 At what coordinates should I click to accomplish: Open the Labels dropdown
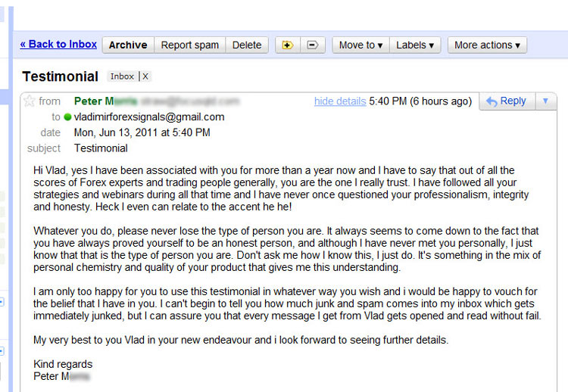415,45
